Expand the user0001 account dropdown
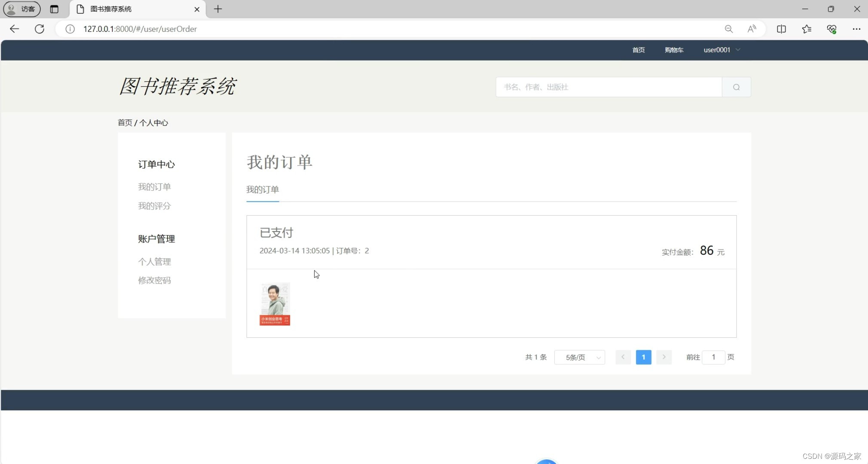Screen dimensions: 868x464 coord(722,50)
